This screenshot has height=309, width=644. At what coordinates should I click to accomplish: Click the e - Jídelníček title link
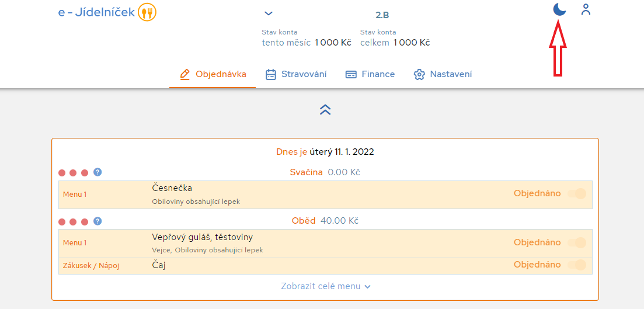coord(96,12)
